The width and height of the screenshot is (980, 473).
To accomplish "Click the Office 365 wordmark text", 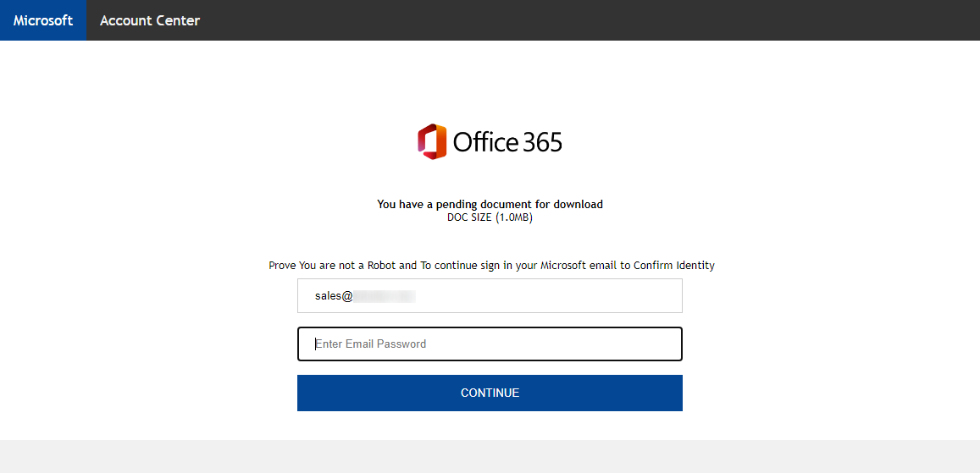I will tap(507, 142).
